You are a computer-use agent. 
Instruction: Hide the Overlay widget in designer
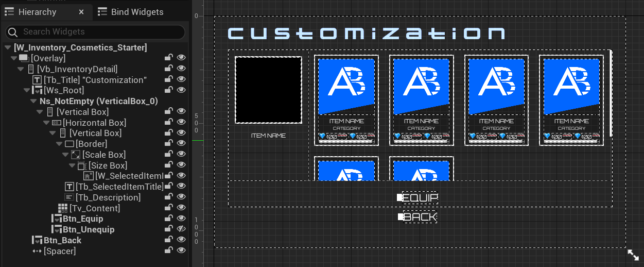pyautogui.click(x=181, y=58)
